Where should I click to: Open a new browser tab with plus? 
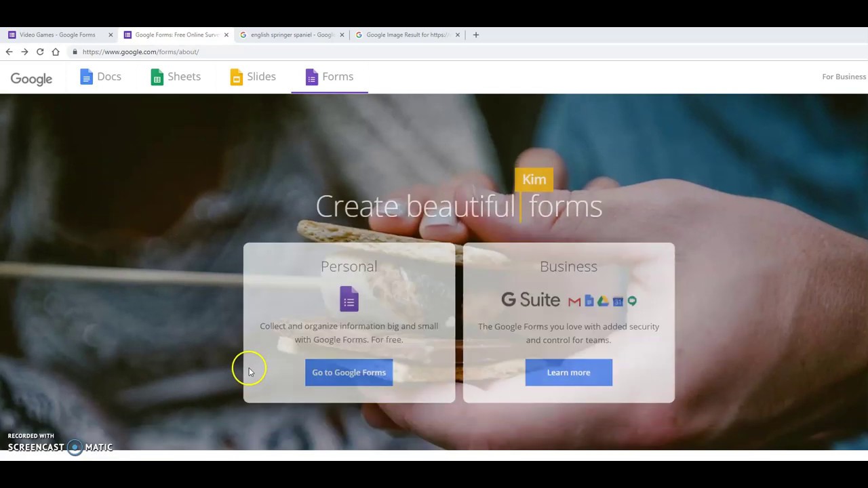coord(476,35)
